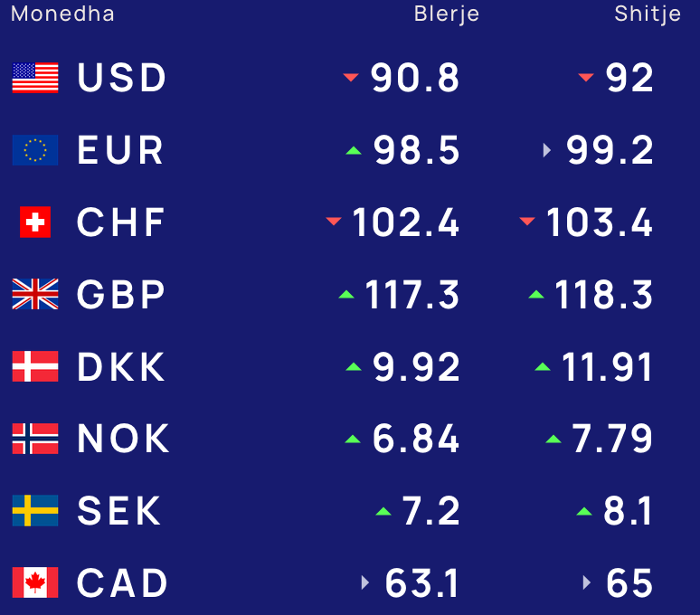Select the Sweden flag icon
This screenshot has width=700, height=615.
tap(35, 511)
